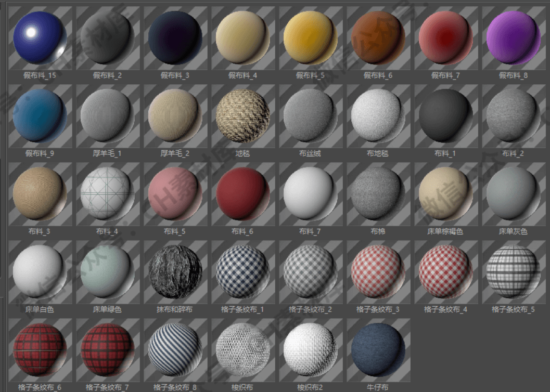Image resolution: width=550 pixels, height=392 pixels.
Task: Select the 抹布和碎布 rag material
Action: point(175,271)
